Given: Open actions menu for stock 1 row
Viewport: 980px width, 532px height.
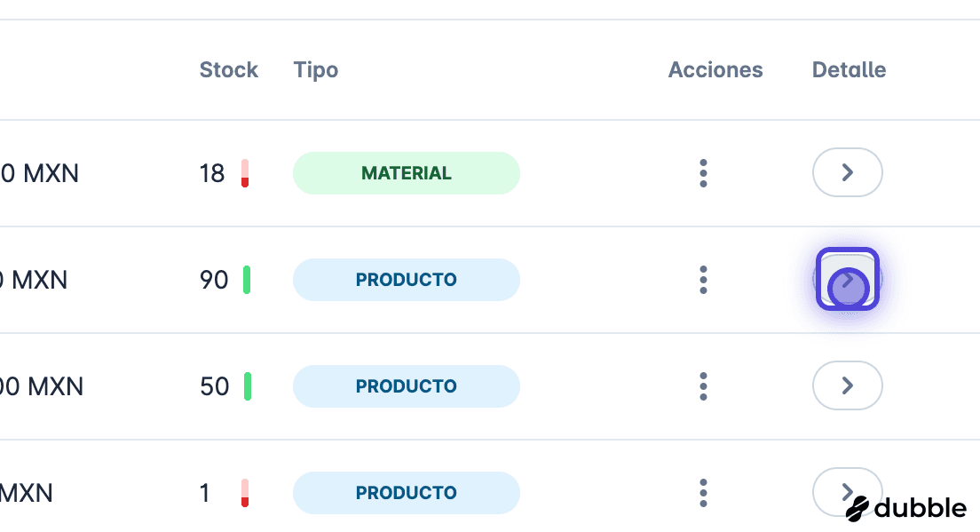Looking at the screenshot, I should click(x=703, y=493).
